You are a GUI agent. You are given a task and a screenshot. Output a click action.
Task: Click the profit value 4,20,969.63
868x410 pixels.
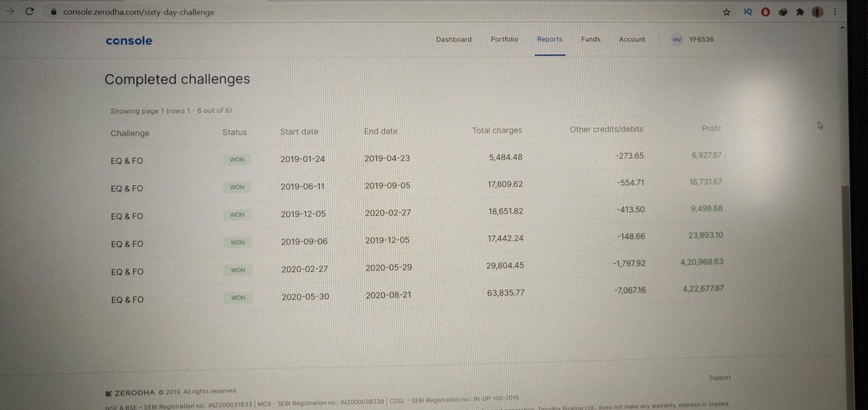(x=702, y=262)
